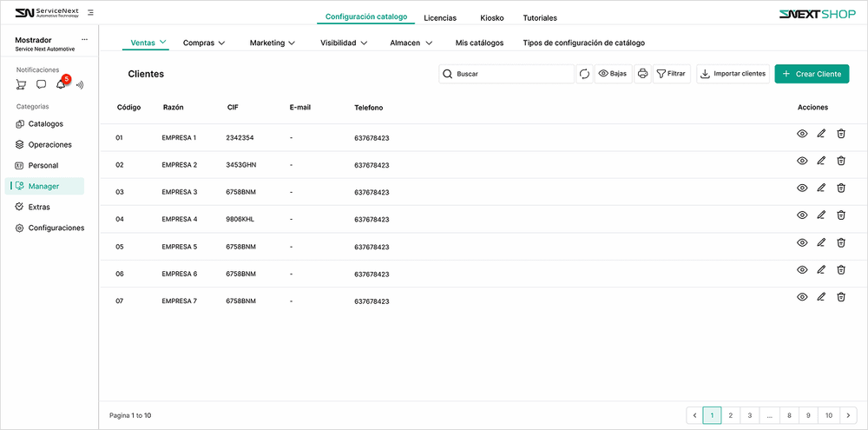Expand the Almacen dropdown menu
868x430 pixels.
[x=411, y=43]
